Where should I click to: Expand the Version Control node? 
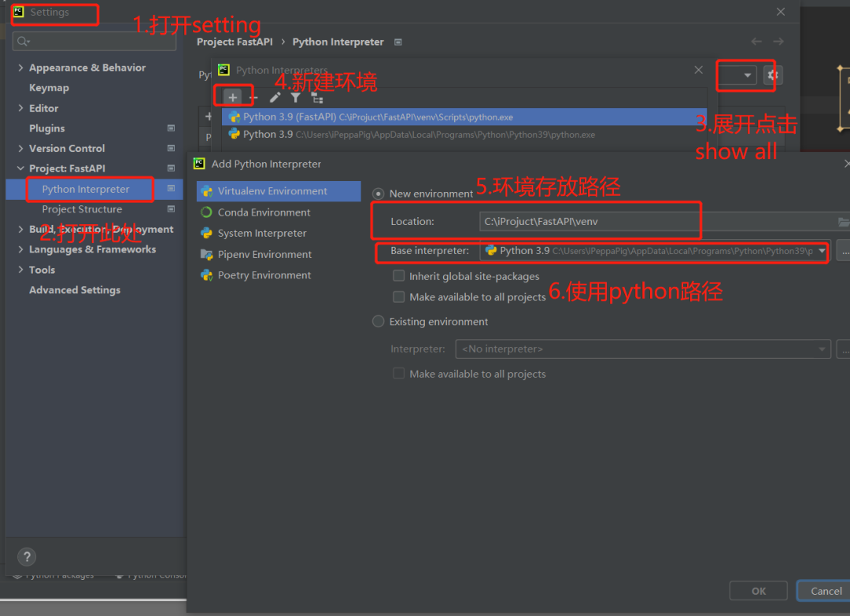tap(20, 149)
